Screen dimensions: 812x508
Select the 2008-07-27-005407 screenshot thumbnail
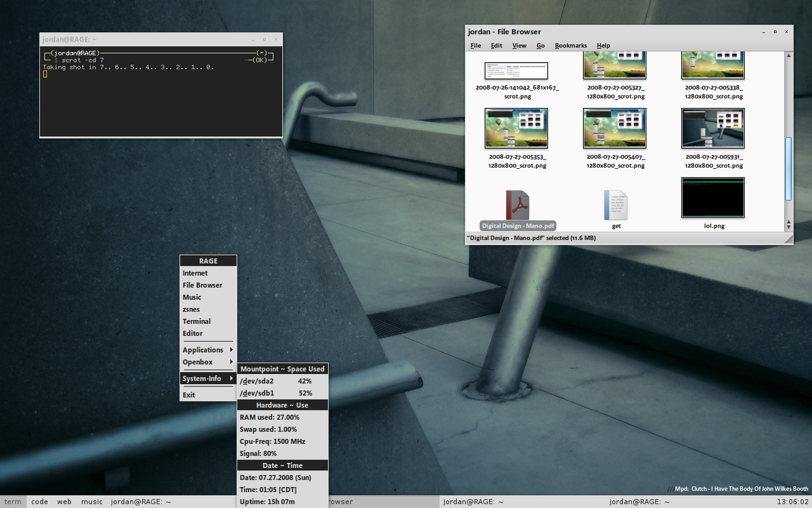(615, 128)
